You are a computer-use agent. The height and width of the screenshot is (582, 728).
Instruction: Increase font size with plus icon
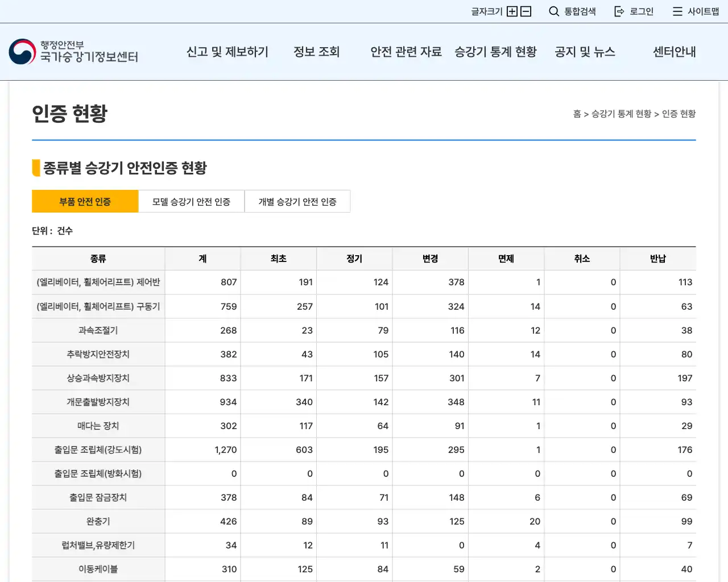click(512, 11)
